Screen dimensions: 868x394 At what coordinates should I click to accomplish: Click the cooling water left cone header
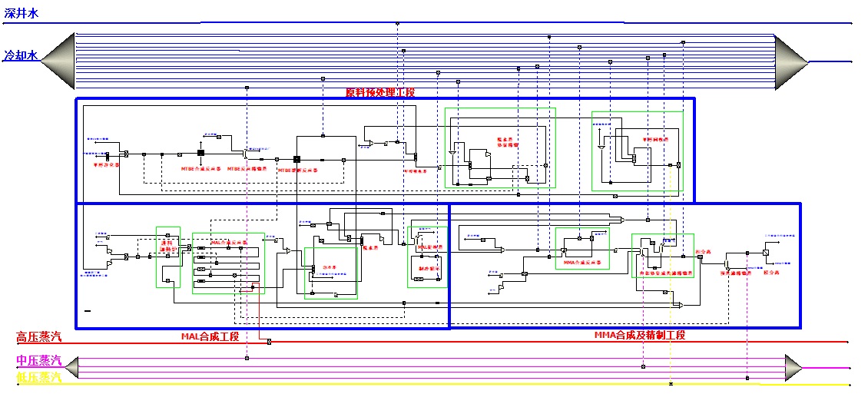click(x=58, y=61)
